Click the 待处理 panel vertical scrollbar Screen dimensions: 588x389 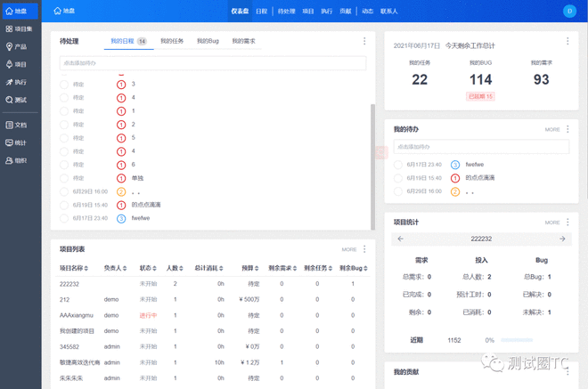[372, 160]
